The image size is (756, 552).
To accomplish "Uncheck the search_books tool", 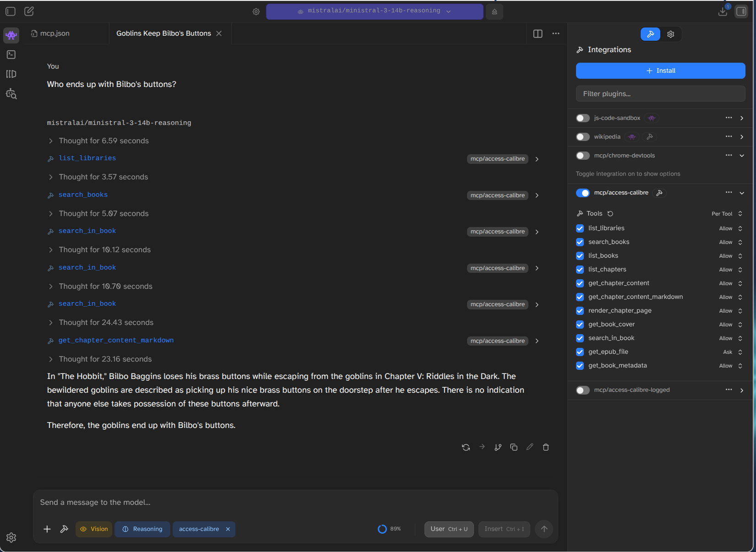I will [x=580, y=242].
